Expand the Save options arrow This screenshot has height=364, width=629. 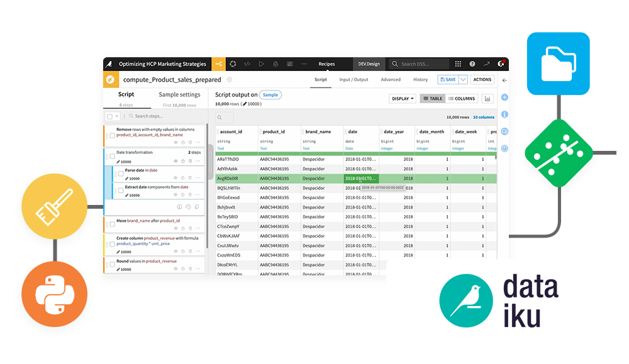[x=463, y=80]
